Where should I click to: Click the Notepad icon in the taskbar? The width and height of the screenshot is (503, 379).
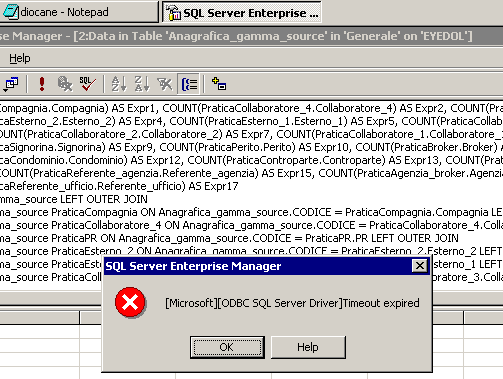(11, 12)
